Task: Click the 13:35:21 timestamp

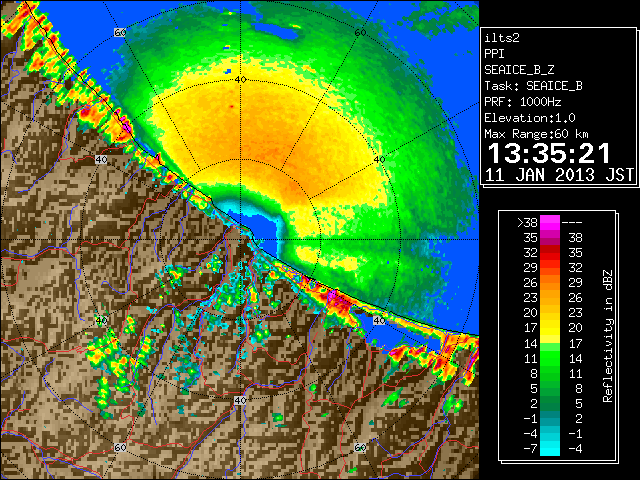Action: click(x=549, y=153)
